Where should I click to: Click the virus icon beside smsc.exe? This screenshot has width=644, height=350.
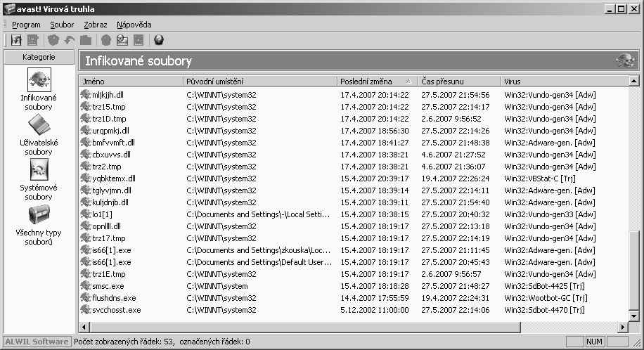[x=86, y=286]
